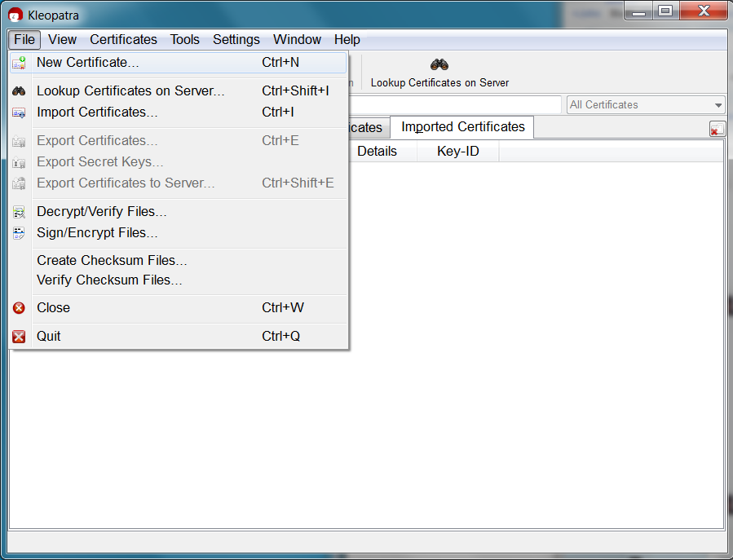Click the Kleopatra title bar app icon
Screen dimensions: 733x560
(x=15, y=15)
